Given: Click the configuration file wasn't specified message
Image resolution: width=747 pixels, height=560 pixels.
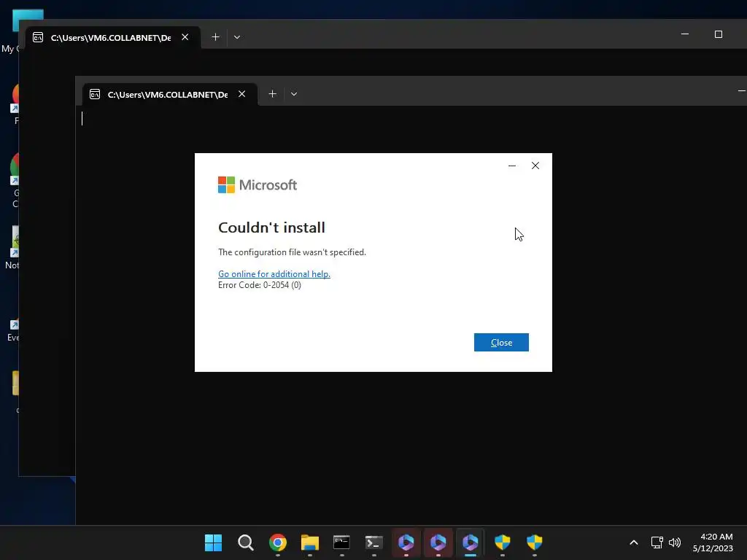Looking at the screenshot, I should pos(292,252).
